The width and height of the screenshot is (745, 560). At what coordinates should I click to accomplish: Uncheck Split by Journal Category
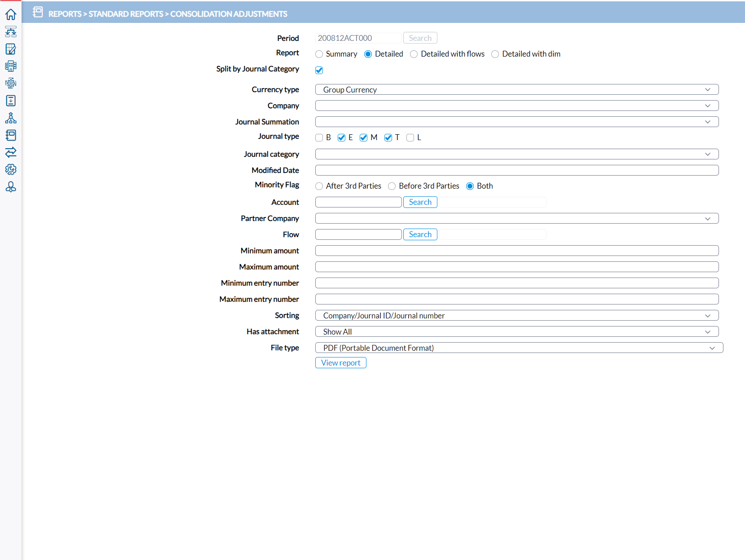(x=319, y=70)
